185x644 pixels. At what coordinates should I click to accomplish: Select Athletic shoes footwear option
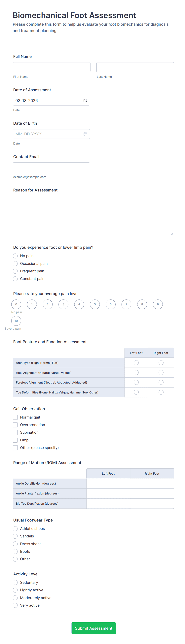15,528
